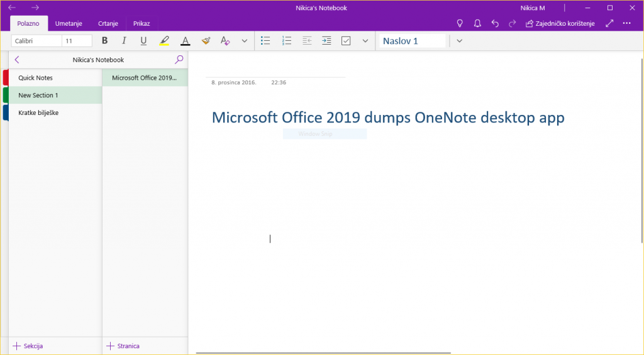
Task: Apply font color to text
Action: click(x=186, y=41)
